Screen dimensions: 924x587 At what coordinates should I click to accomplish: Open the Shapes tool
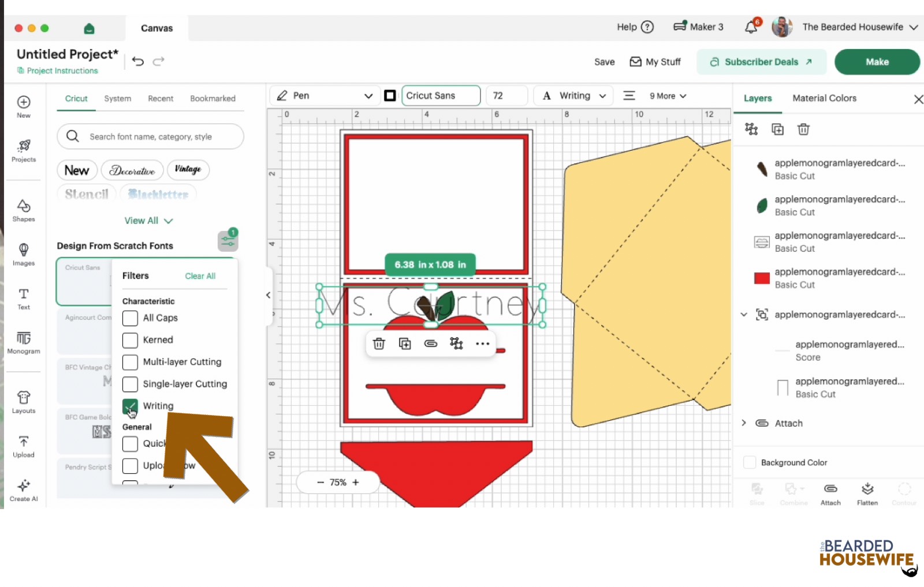point(24,210)
